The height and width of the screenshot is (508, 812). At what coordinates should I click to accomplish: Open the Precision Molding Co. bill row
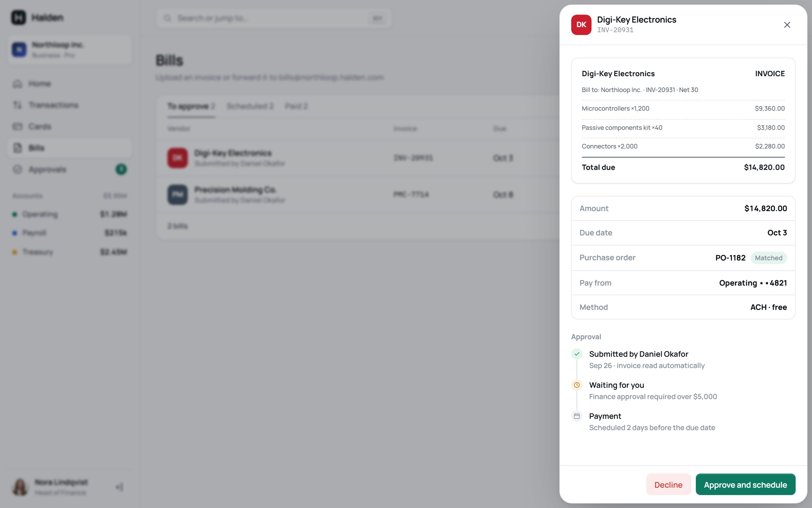coord(358,194)
